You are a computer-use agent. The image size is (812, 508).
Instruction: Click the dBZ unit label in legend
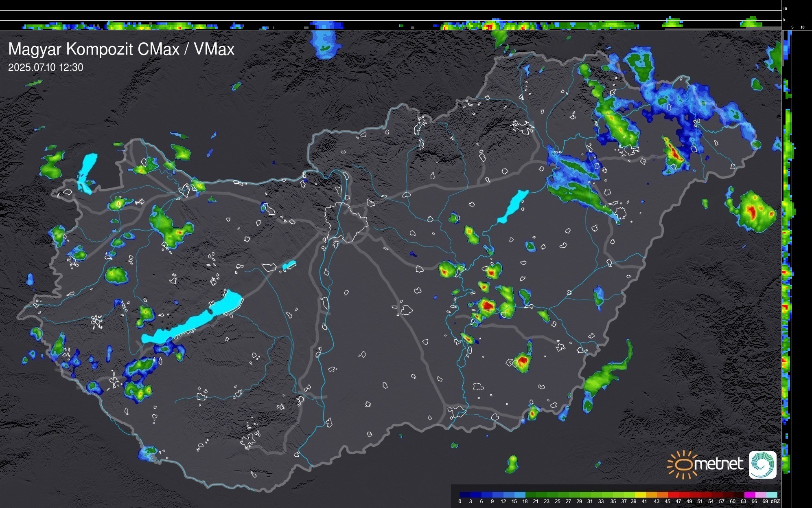(x=775, y=501)
